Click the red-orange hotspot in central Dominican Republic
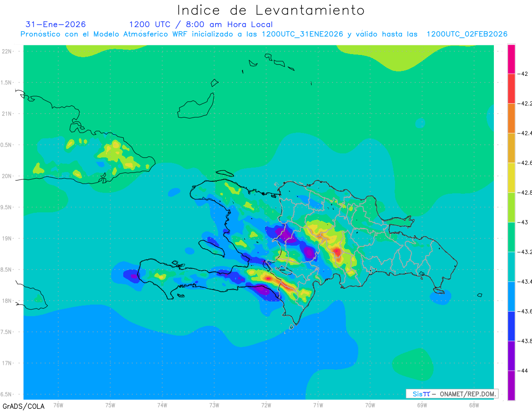 pyautogui.click(x=337, y=252)
